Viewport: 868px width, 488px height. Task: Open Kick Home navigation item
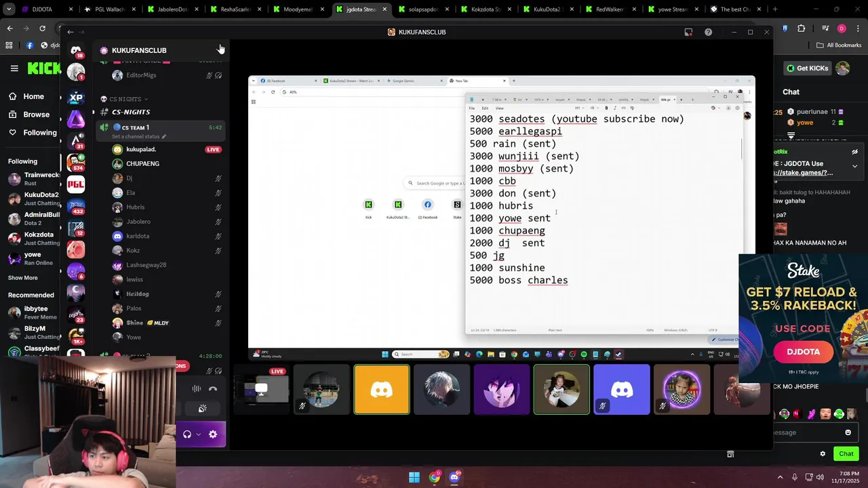[x=27, y=96]
